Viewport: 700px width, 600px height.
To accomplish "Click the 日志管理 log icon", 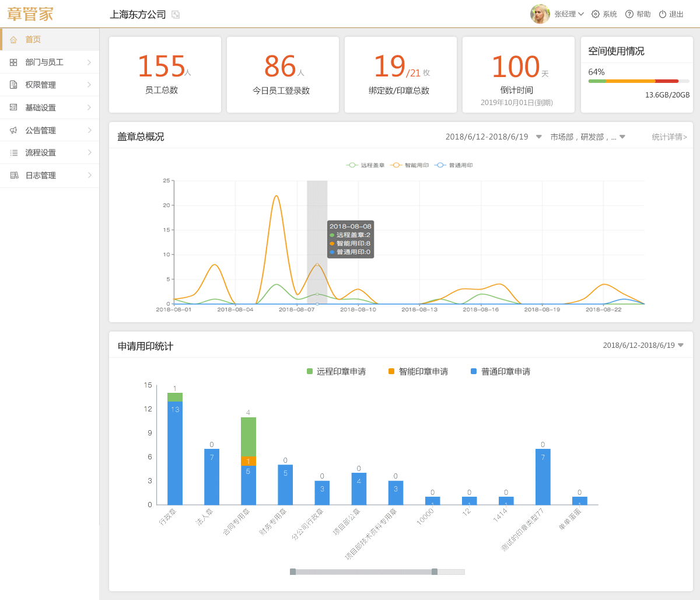I will point(14,176).
